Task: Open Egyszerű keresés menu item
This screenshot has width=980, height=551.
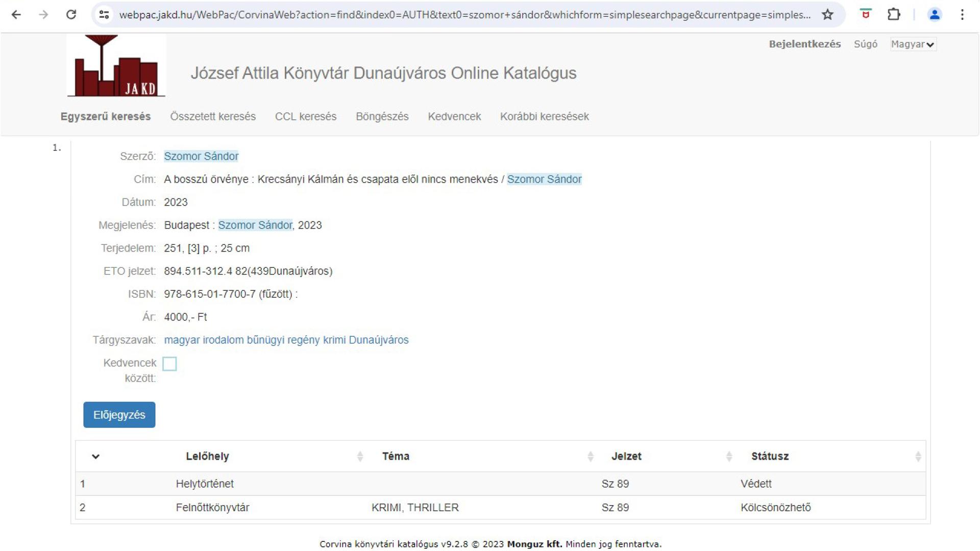Action: coord(106,116)
